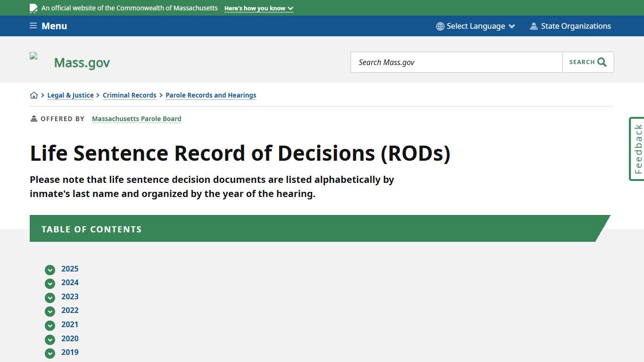This screenshot has height=362, width=644.
Task: Click the Mass.gov logo
Action: click(82, 62)
